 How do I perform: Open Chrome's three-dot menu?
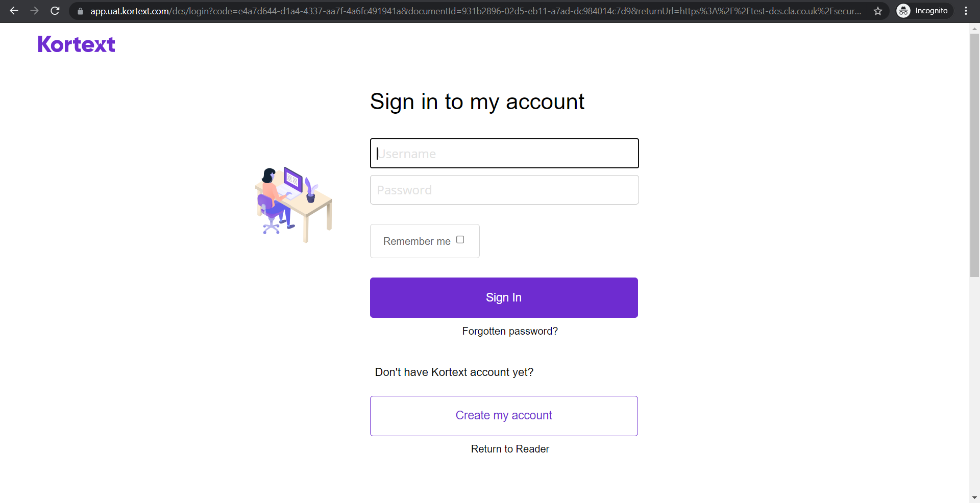pyautogui.click(x=966, y=11)
